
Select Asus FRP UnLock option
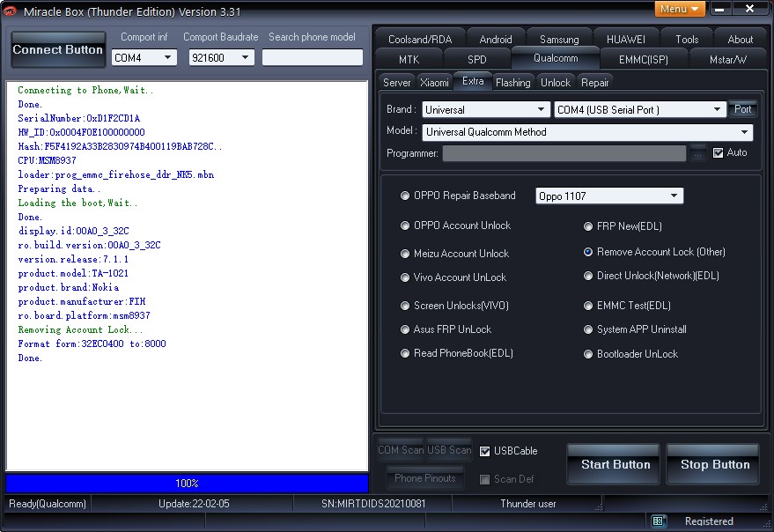pos(405,329)
